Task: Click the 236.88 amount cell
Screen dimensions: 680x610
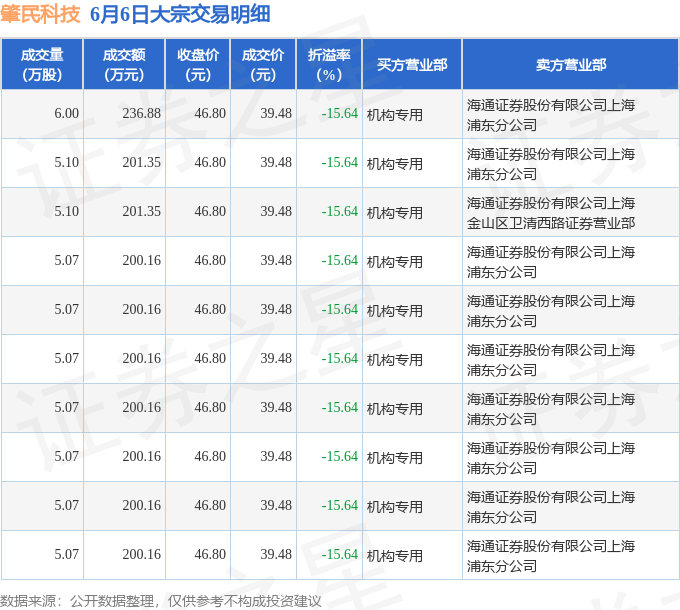Action: click(124, 114)
